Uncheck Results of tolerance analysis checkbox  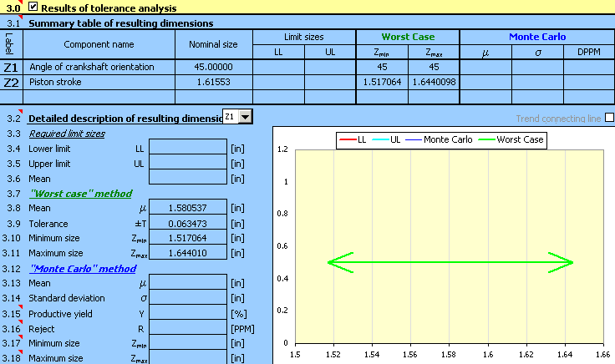33,7
